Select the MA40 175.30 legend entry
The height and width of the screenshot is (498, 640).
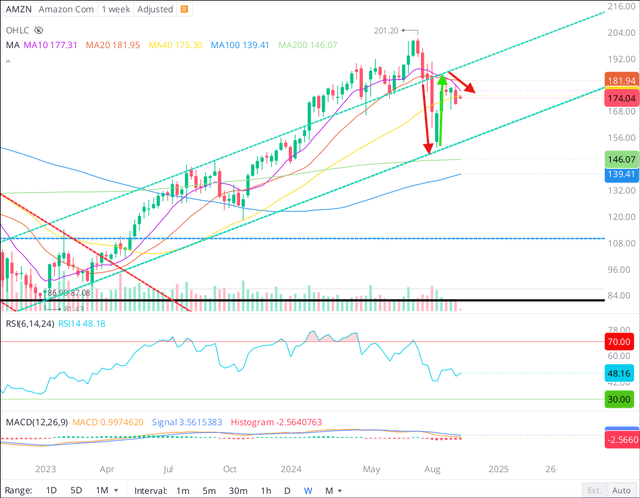(176, 45)
